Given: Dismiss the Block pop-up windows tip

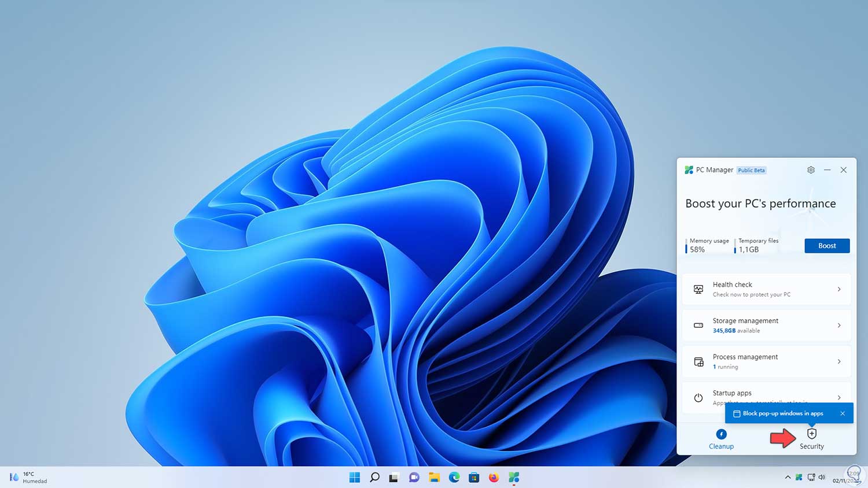Looking at the screenshot, I should [x=843, y=413].
